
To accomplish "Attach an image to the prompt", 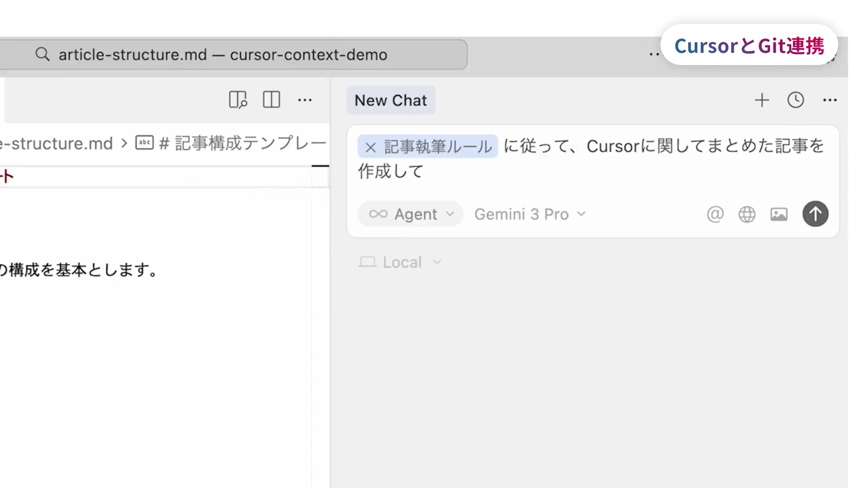I will point(779,214).
